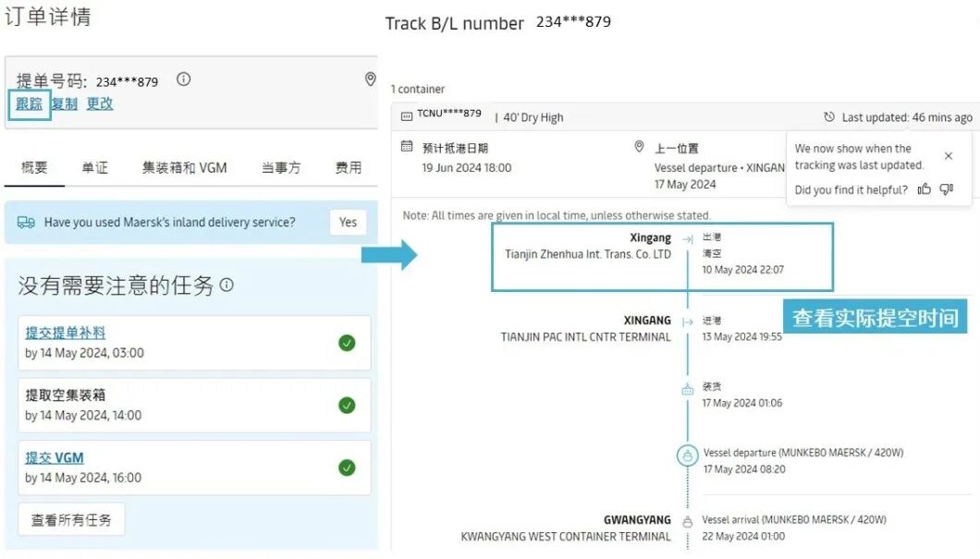Close the tracking update tooltip
The width and height of the screenshot is (980, 559).
pos(949,156)
